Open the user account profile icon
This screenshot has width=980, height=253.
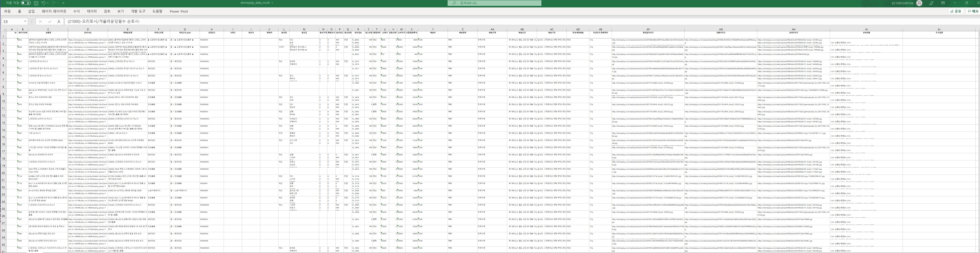pyautogui.click(x=919, y=3)
